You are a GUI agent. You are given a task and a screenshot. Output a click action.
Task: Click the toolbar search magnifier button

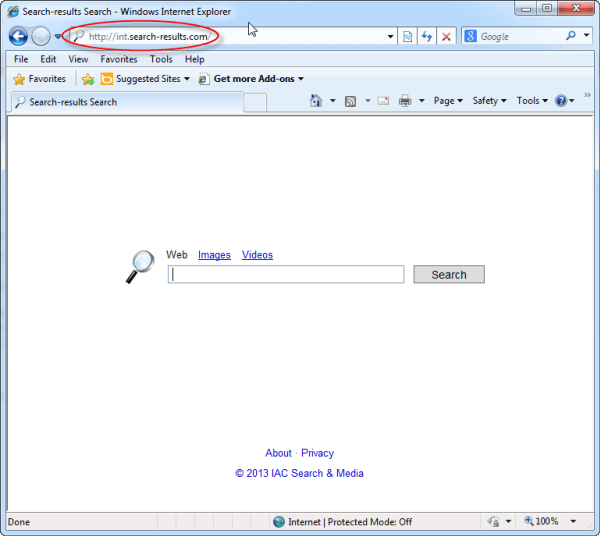(571, 36)
